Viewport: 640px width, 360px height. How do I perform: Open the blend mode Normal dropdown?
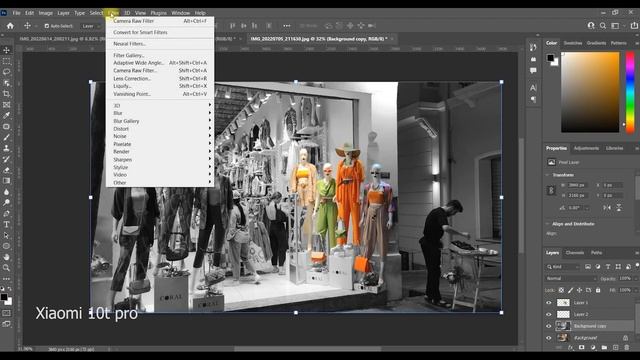571,278
